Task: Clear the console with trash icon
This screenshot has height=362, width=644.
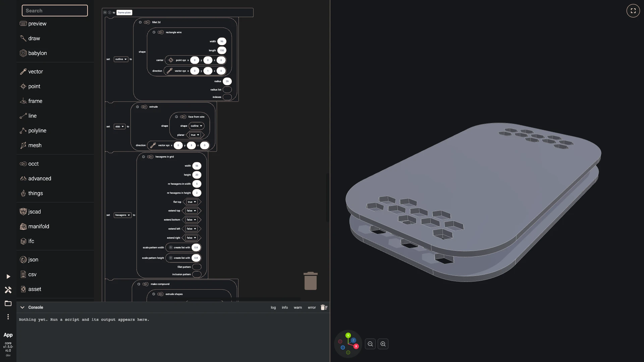Action: (x=324, y=307)
